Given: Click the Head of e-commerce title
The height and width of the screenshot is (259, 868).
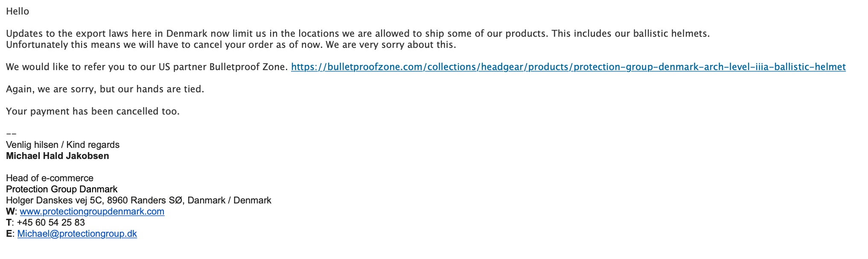Looking at the screenshot, I should tap(50, 178).
